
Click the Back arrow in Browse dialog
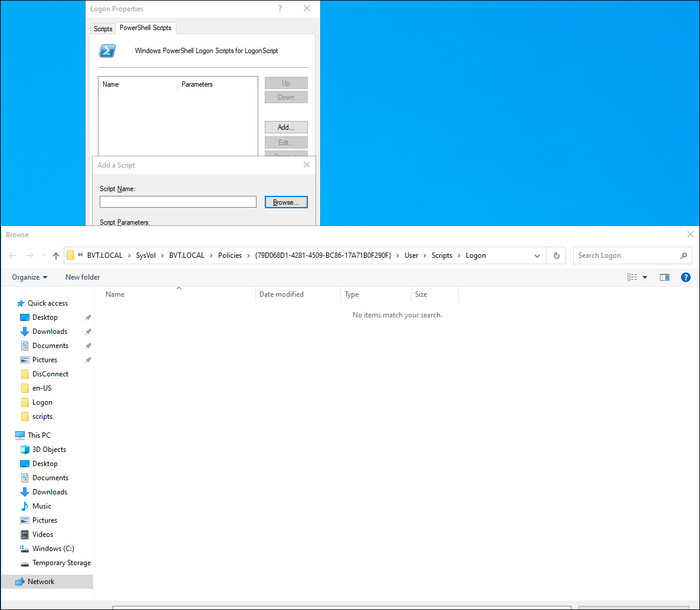click(12, 255)
